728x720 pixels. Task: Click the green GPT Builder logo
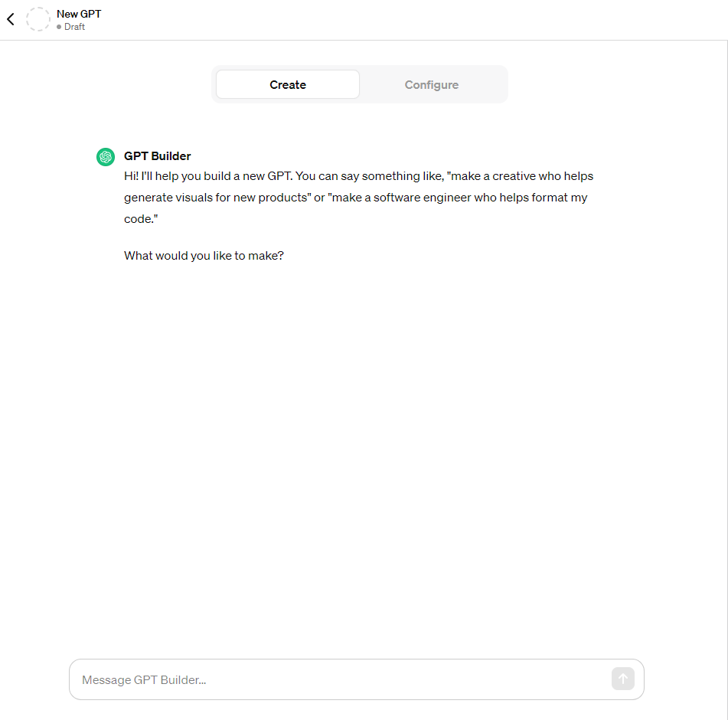[x=106, y=157]
